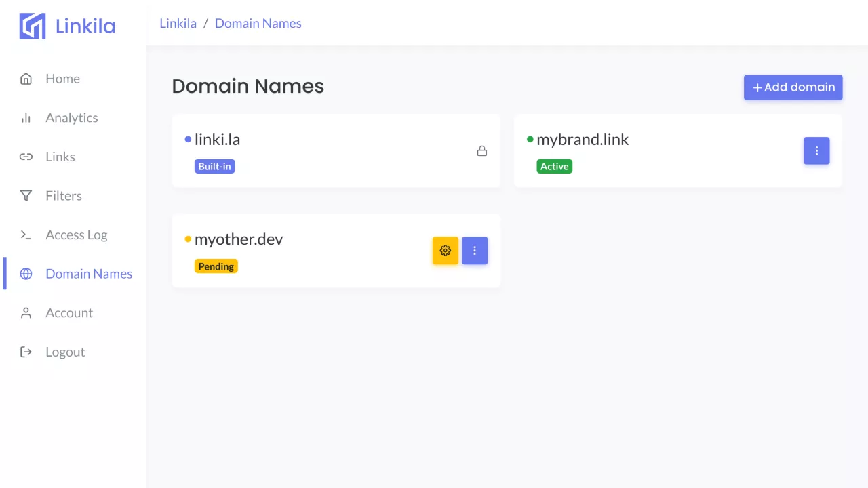This screenshot has height=488, width=868.
Task: Click the Logout arrow icon
Action: pos(26,352)
